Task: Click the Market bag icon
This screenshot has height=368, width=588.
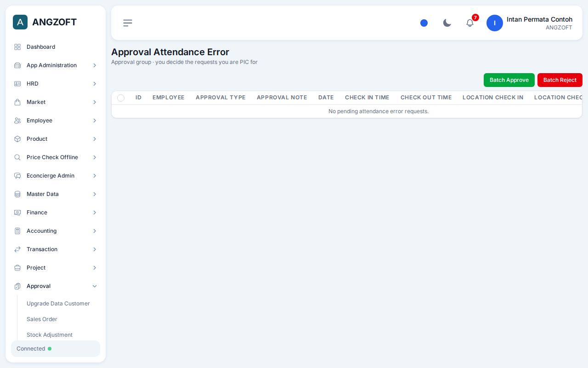Action: (17, 102)
